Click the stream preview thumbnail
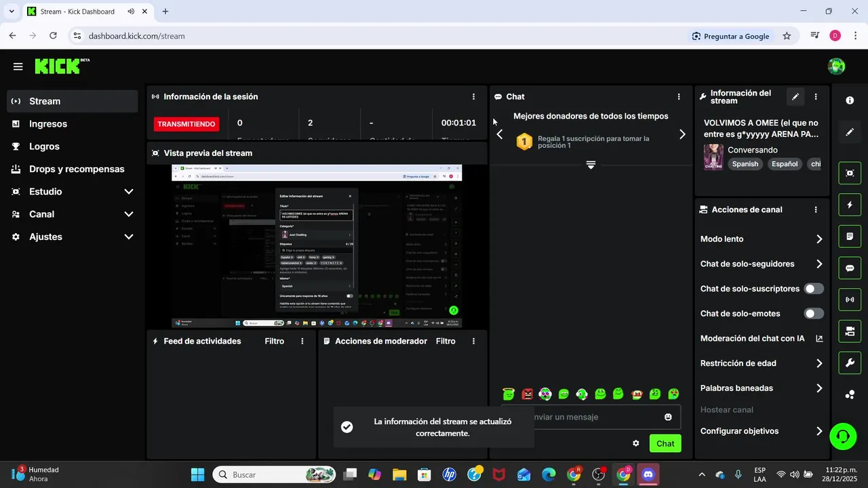 click(x=317, y=247)
